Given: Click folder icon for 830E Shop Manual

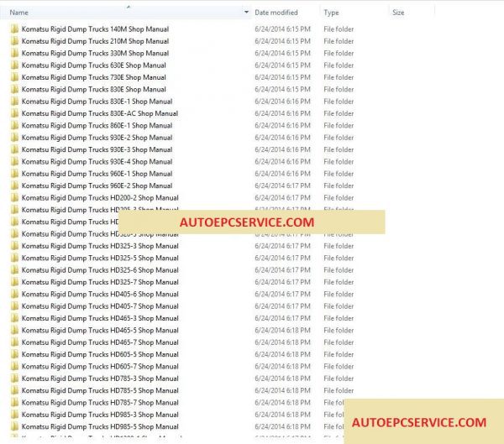Looking at the screenshot, I should coord(14,89).
